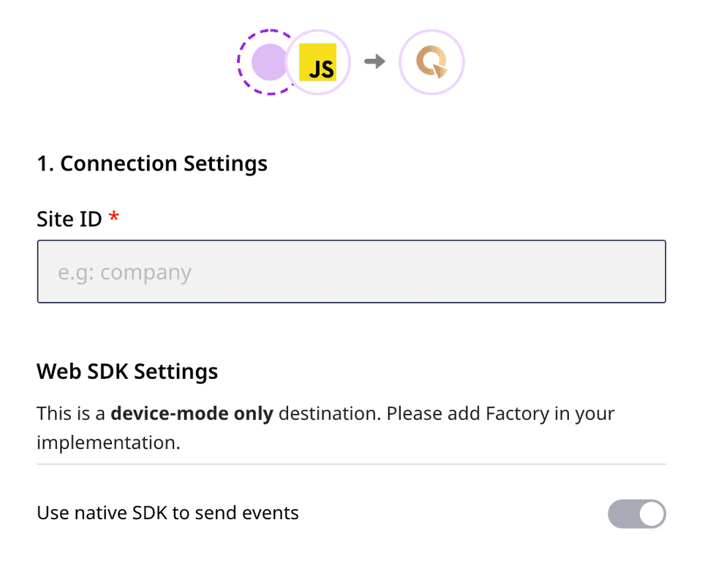Select the yellow JavaScript source icon
Screen dimensions: 702x588
tap(318, 62)
